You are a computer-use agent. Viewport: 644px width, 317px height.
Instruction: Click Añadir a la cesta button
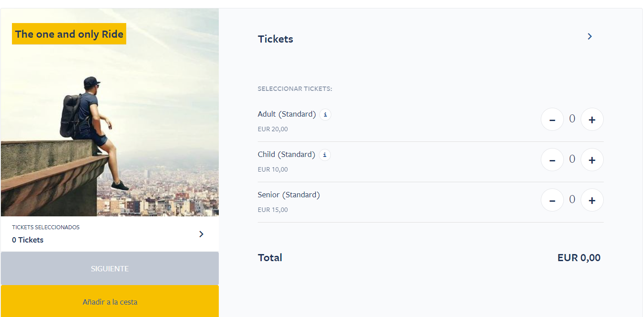110,301
